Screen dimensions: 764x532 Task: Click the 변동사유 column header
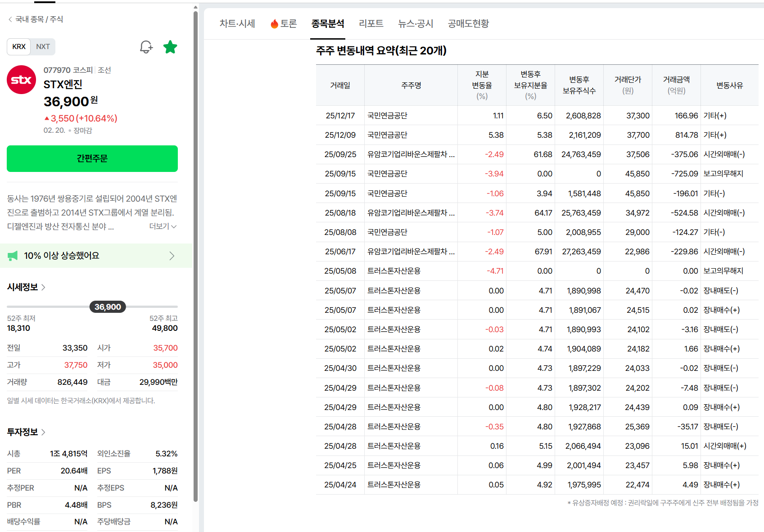click(729, 86)
